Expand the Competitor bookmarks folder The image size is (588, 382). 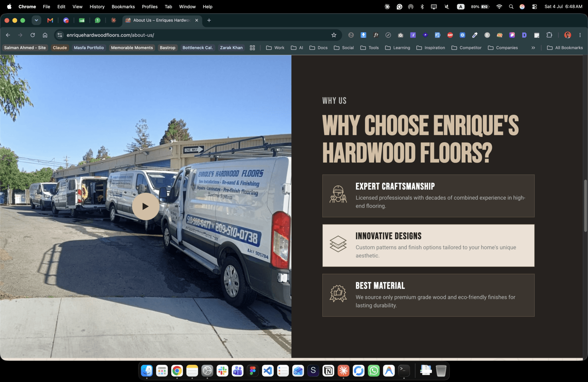pyautogui.click(x=466, y=48)
